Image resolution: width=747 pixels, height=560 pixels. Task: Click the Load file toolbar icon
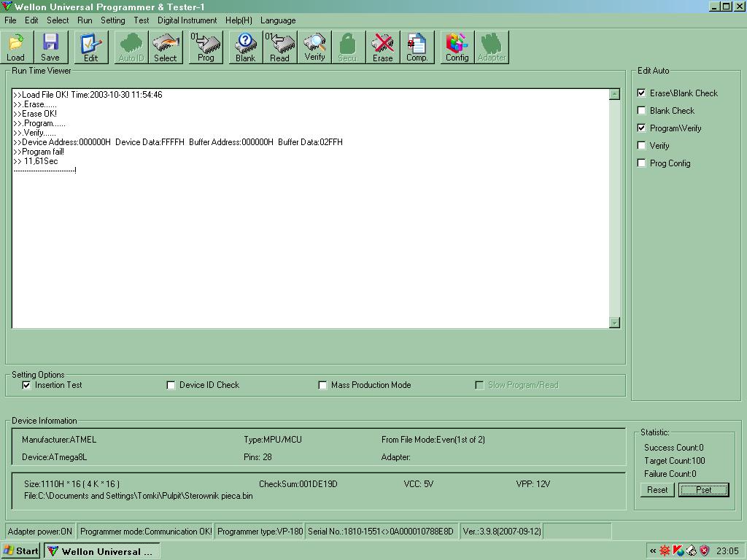16,47
